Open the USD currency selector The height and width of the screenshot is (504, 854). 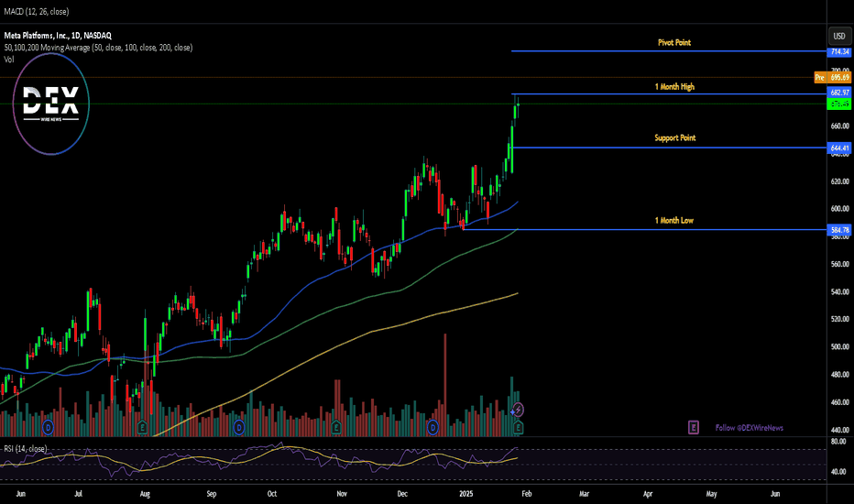(839, 36)
